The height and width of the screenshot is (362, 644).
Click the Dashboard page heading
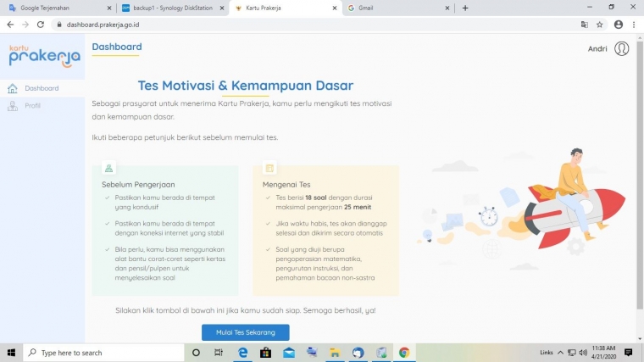117,47
